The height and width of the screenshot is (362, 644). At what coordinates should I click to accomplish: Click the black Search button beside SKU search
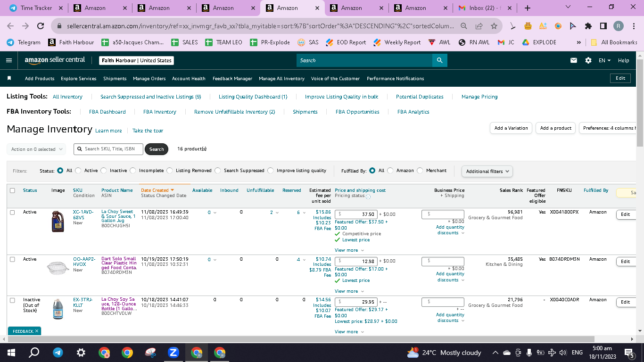(157, 149)
